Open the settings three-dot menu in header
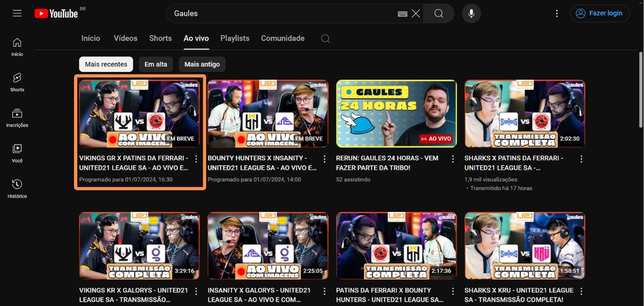 557,14
